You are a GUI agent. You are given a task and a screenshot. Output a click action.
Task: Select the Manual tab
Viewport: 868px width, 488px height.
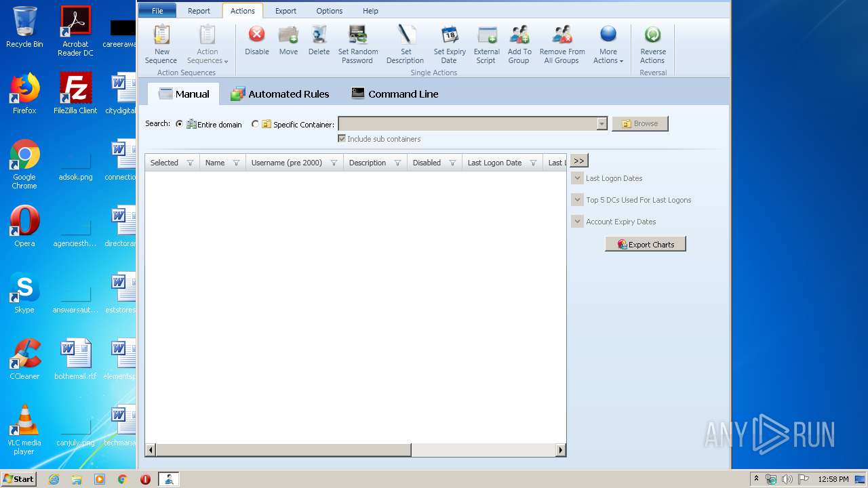pyautogui.click(x=184, y=94)
